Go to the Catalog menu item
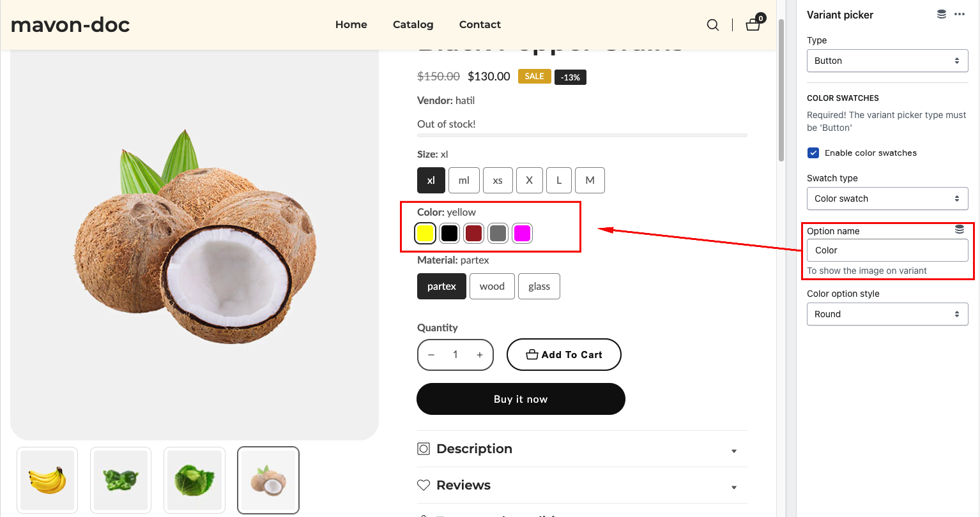This screenshot has height=517, width=980. coord(413,24)
